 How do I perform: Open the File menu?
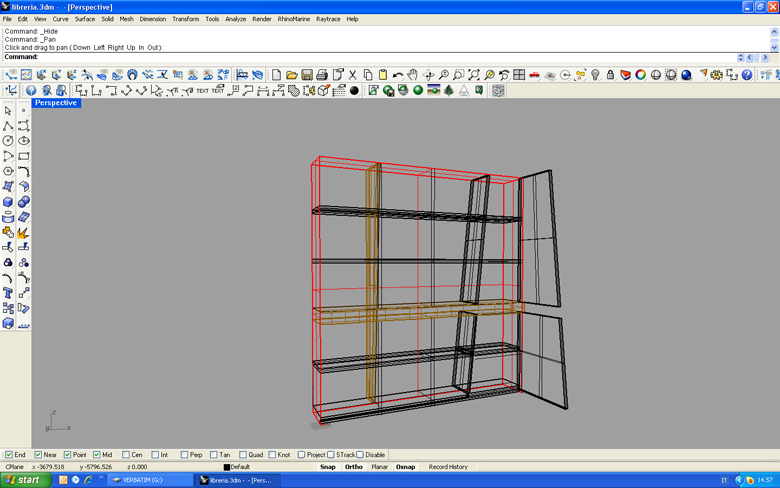(7, 19)
